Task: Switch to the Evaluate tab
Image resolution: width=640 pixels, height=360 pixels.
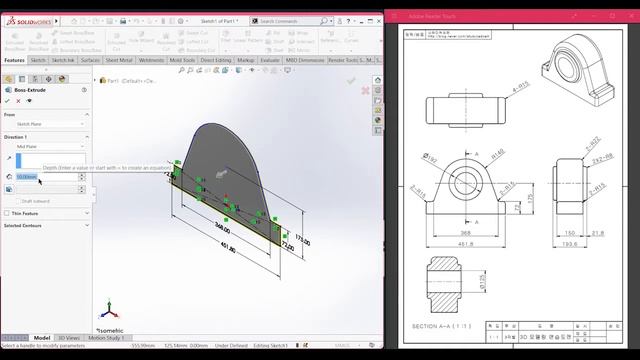Action: tap(270, 60)
